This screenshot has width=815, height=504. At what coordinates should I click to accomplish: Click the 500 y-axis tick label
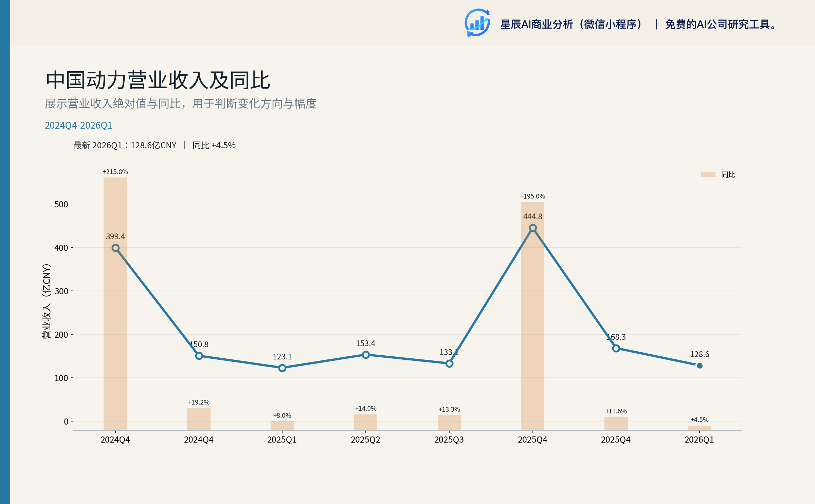click(61, 204)
